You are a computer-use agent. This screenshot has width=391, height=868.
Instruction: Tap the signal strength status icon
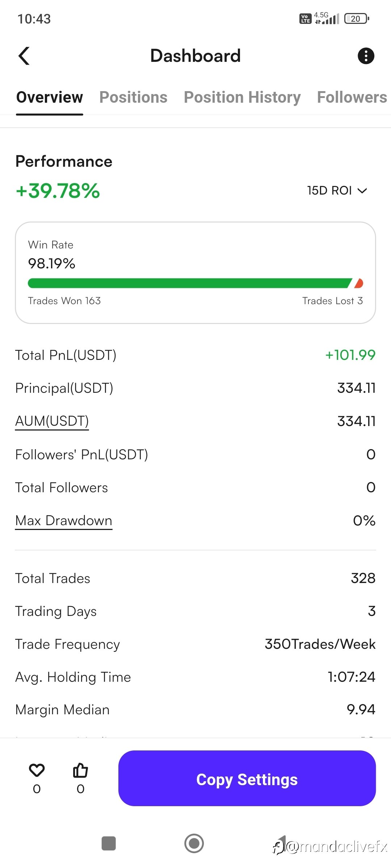[327, 18]
